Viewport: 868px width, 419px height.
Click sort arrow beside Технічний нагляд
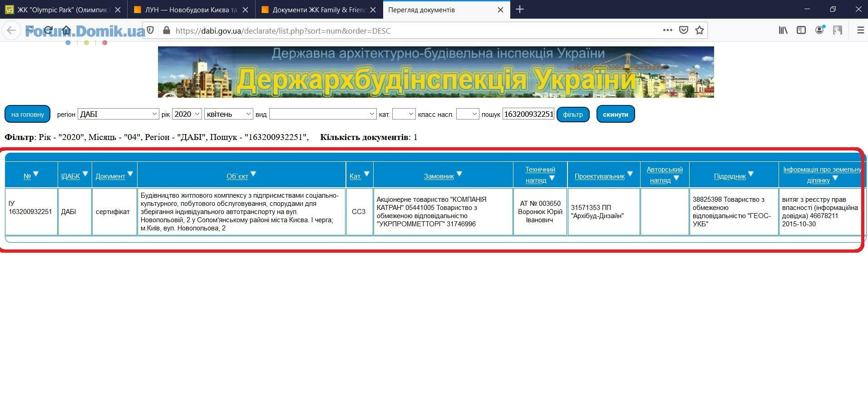[552, 178]
